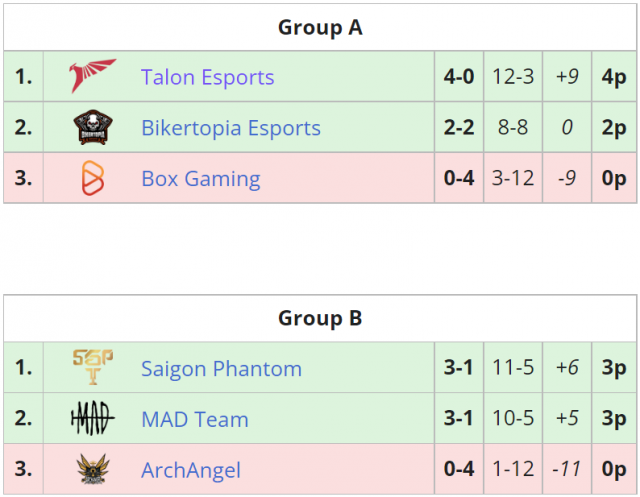
Task: Click ArchAngel 0p points cell
Action: click(x=614, y=469)
